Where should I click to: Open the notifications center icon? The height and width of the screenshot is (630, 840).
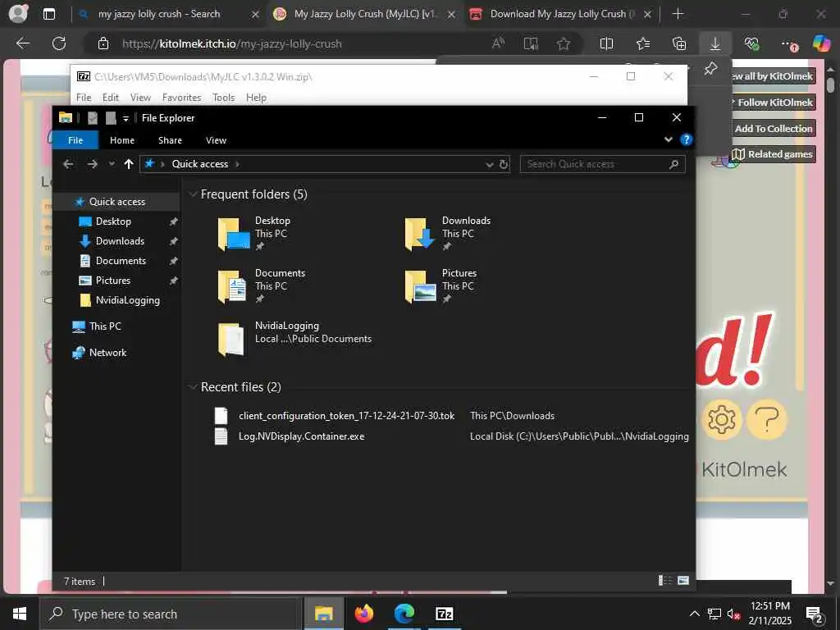[815, 614]
